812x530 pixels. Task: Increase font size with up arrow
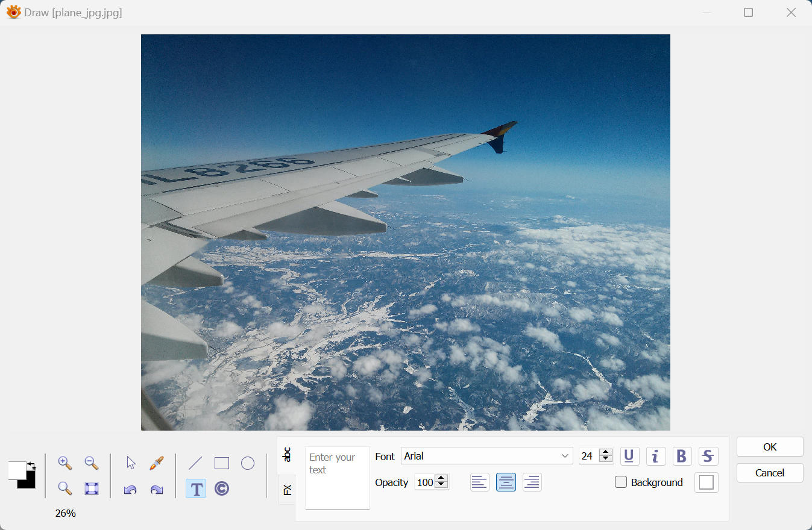coord(606,452)
